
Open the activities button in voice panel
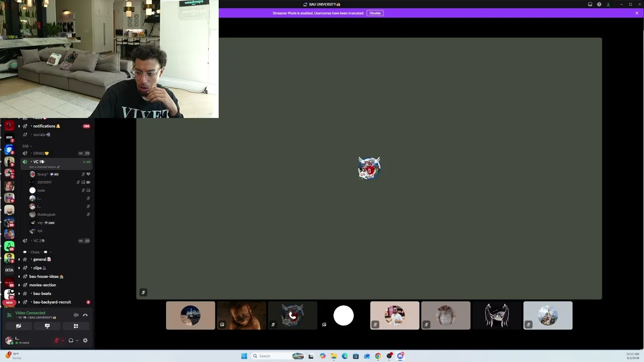pos(76,326)
